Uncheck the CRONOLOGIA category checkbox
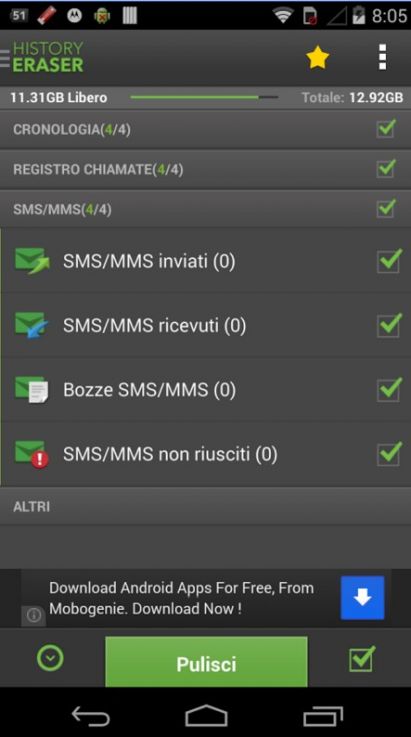Viewport: 411px width, 737px height. 386,128
